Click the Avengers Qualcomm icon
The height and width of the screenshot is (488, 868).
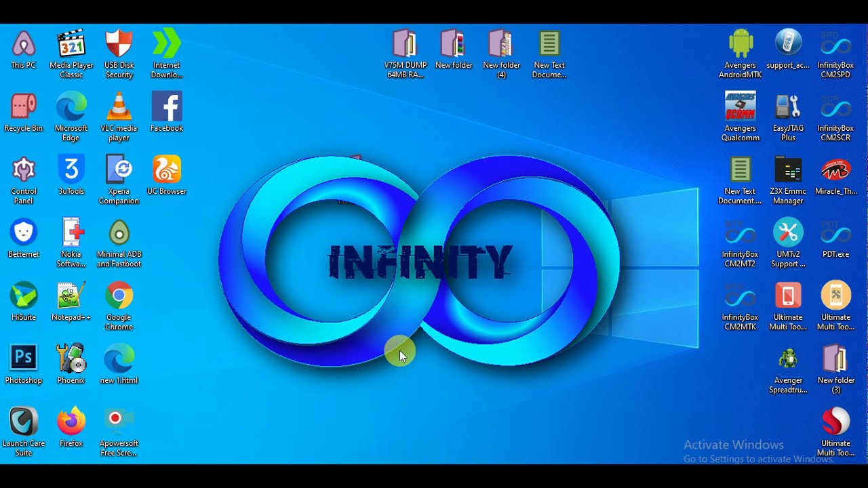[741, 117]
